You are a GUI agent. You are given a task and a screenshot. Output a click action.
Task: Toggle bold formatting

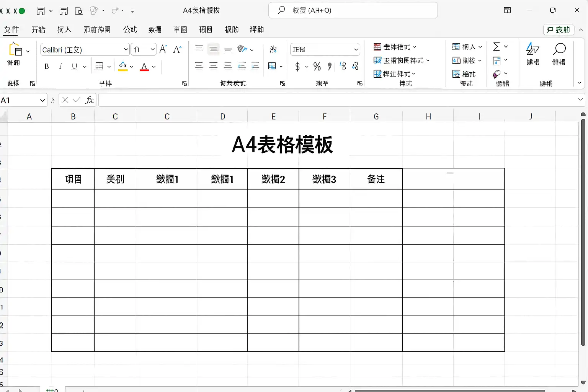tap(46, 66)
